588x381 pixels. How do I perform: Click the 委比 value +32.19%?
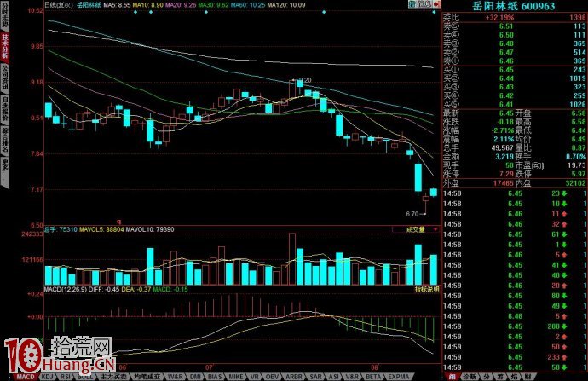coord(499,18)
